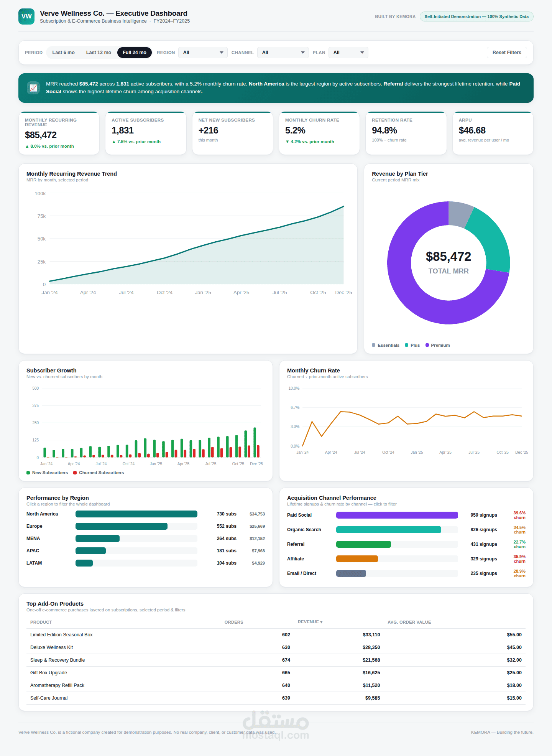Filter dashboard by North America region
This screenshot has width=552, height=756.
146,514
